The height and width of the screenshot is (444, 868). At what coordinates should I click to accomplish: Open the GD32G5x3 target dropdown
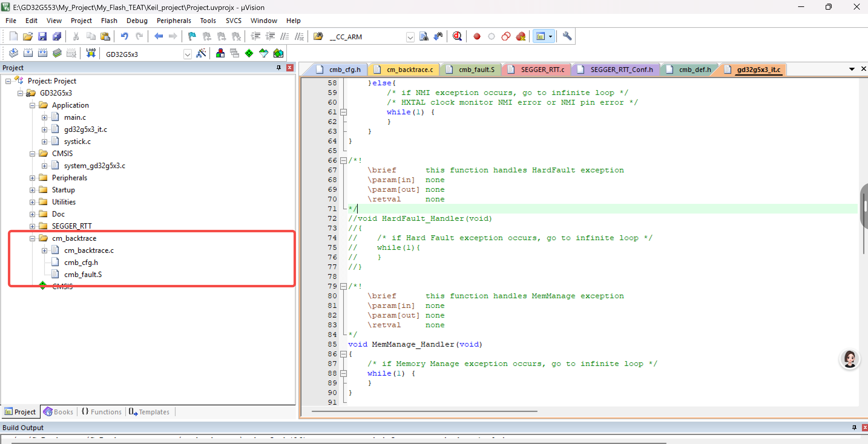[x=187, y=54]
